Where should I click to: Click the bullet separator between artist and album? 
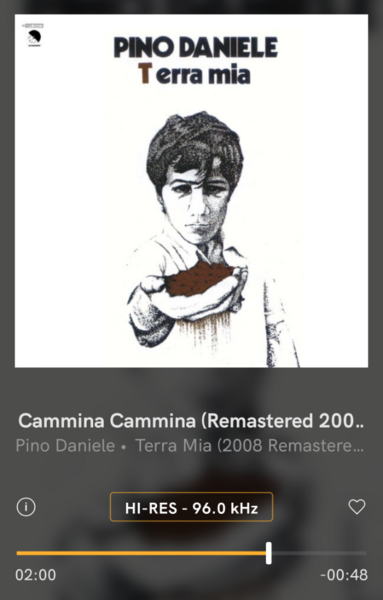click(x=124, y=447)
